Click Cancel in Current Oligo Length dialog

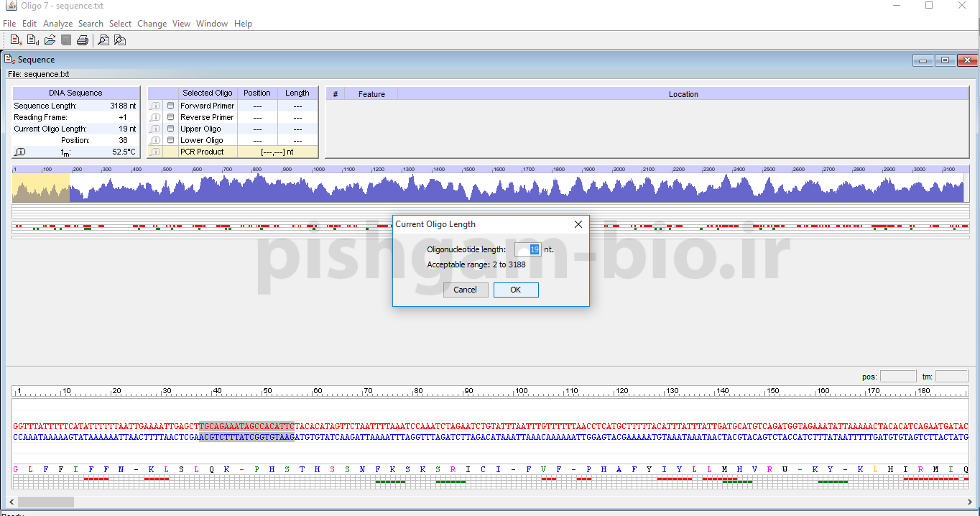point(465,290)
